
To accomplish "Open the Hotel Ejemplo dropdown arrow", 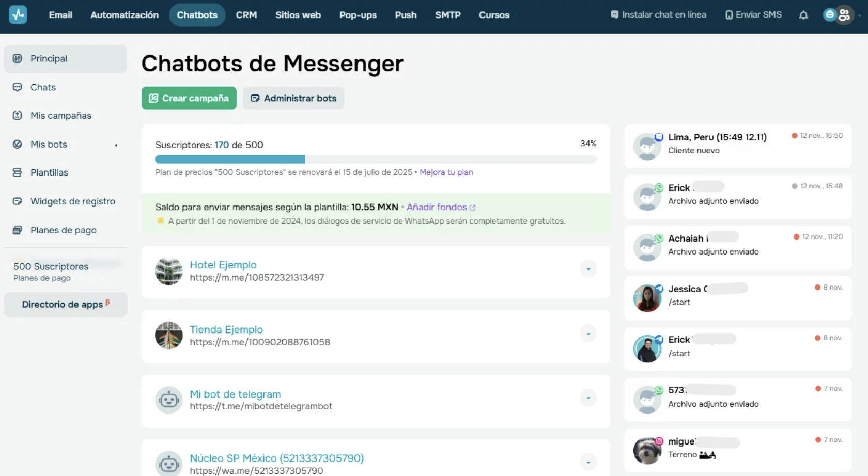I will coord(588,269).
